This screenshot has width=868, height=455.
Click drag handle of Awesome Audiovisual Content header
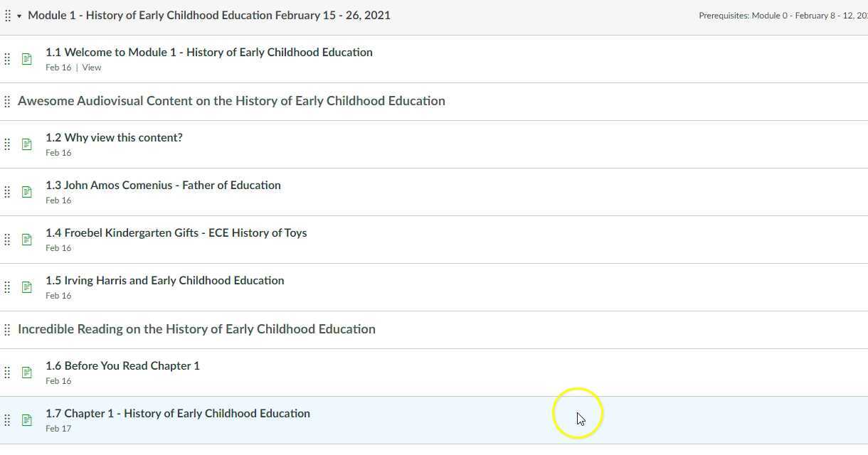coord(7,102)
